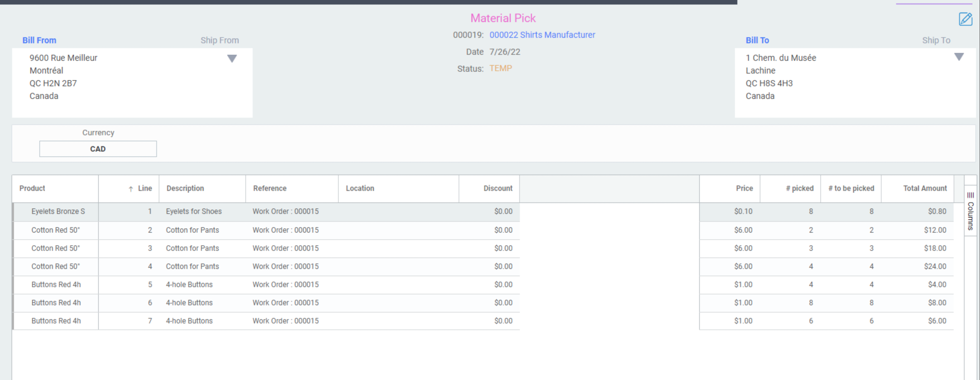This screenshot has height=380, width=980.
Task: Sort by the Line column header
Action: pyautogui.click(x=144, y=188)
